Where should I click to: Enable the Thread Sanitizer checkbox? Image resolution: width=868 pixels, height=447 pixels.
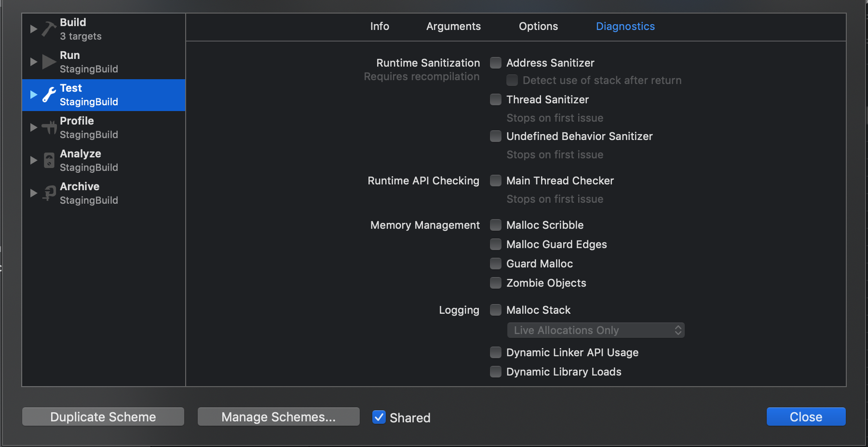coord(496,100)
